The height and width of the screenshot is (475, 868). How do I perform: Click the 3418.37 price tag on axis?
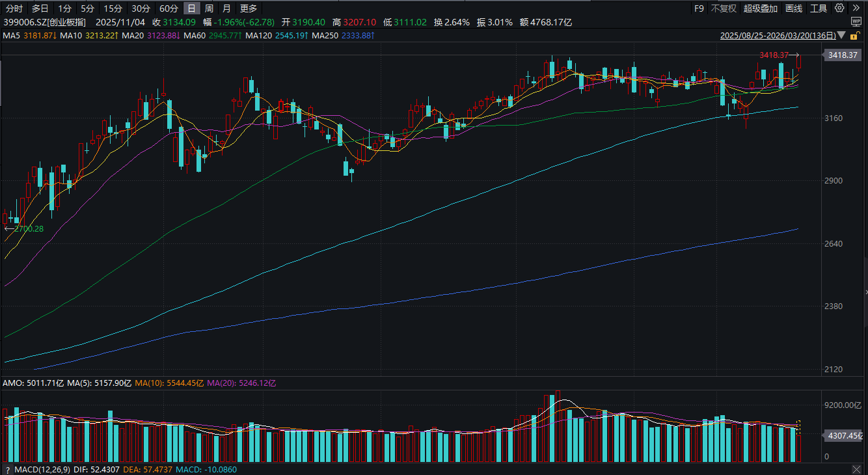[843, 56]
